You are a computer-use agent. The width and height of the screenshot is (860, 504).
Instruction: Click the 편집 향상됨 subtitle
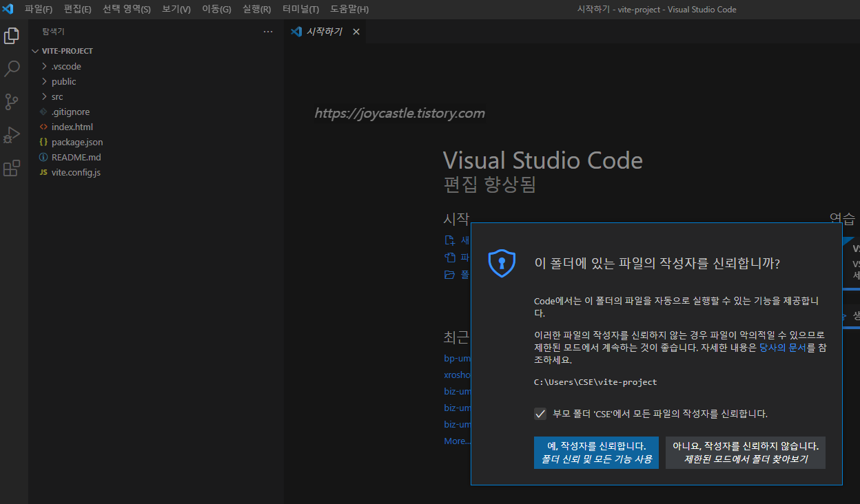[489, 185]
